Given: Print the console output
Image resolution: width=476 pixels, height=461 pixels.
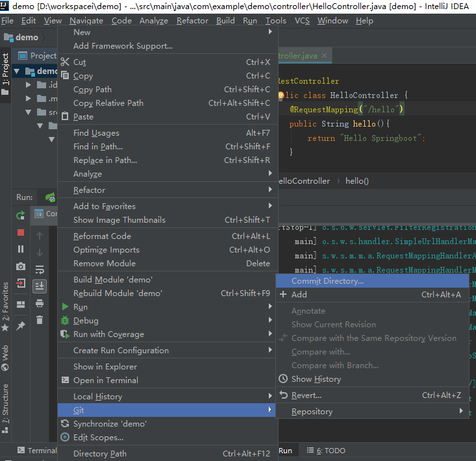Looking at the screenshot, I should tap(40, 303).
